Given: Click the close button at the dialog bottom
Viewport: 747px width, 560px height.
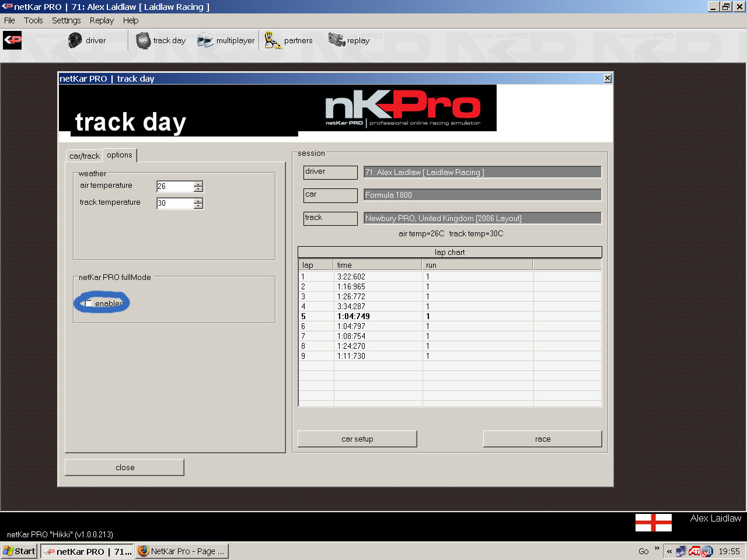Looking at the screenshot, I should click(125, 467).
